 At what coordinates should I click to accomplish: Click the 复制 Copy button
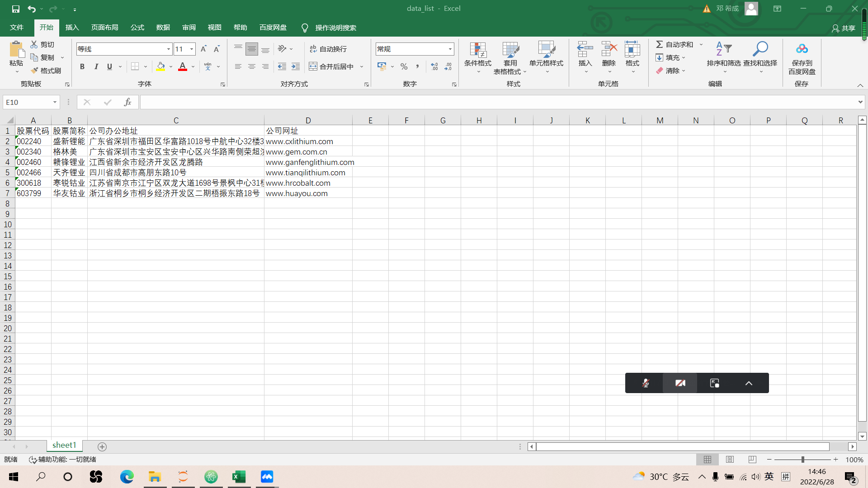click(x=42, y=57)
